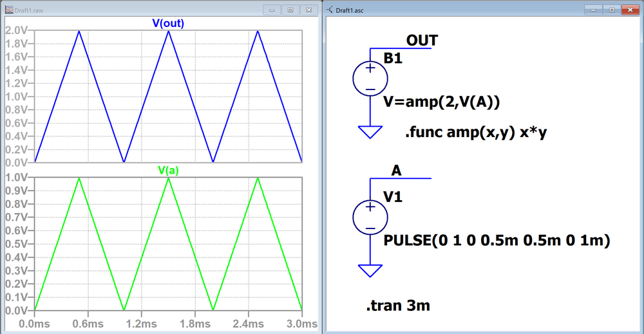Click the 2.0V label on V(out) axis
Screen dimensions: 644x334
pos(15,30)
